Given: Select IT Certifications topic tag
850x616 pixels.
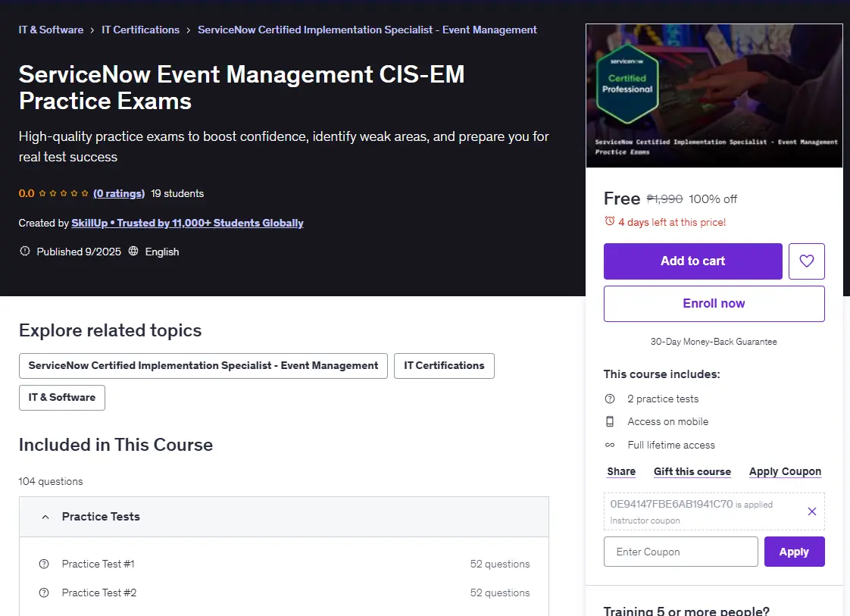Looking at the screenshot, I should pos(444,366).
